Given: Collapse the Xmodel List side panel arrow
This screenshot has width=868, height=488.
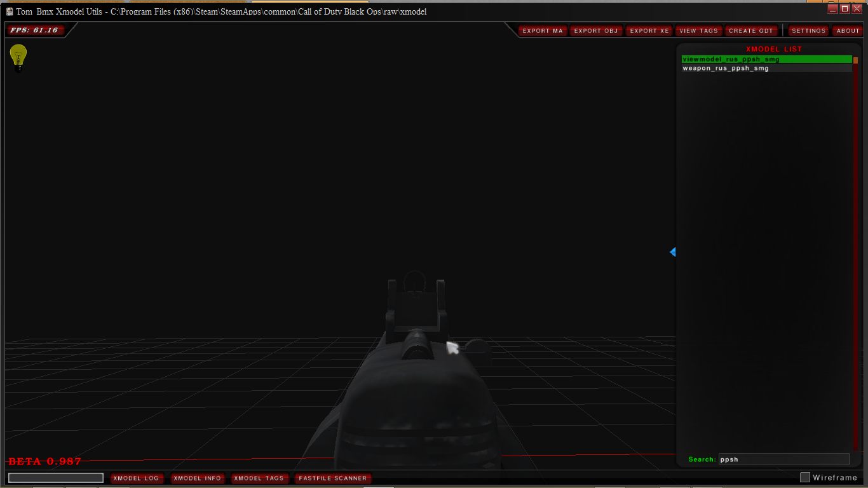Looking at the screenshot, I should (x=672, y=252).
